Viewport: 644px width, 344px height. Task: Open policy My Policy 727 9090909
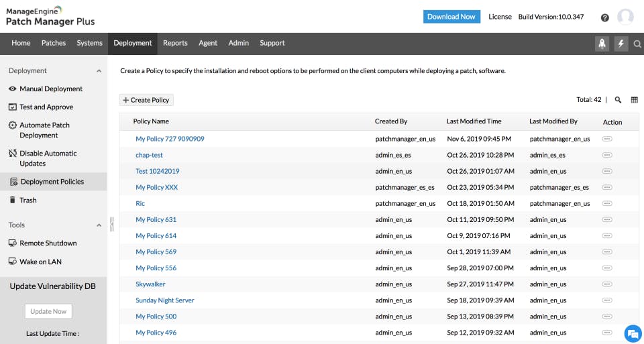point(170,139)
